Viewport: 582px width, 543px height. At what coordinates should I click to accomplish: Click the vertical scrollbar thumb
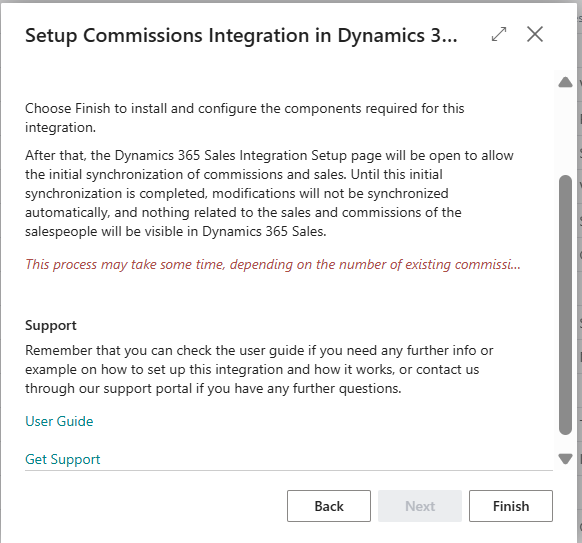pyautogui.click(x=565, y=304)
